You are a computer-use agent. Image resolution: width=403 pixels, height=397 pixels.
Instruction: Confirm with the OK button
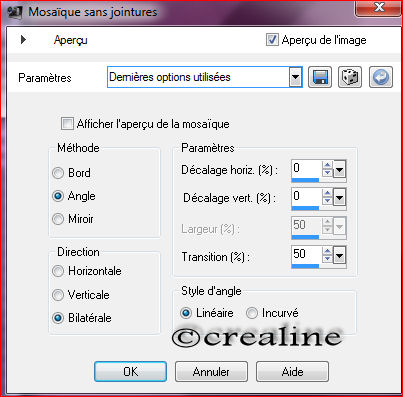(x=130, y=371)
